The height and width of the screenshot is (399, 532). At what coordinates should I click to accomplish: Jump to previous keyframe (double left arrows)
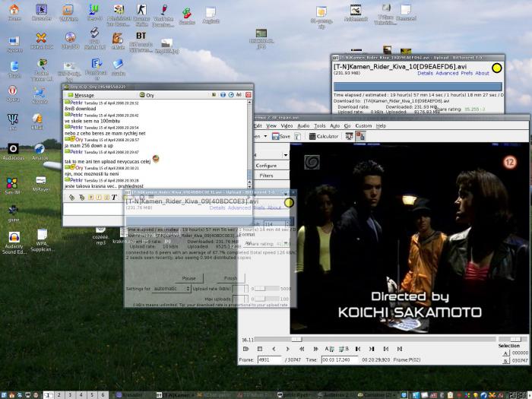[x=302, y=349]
